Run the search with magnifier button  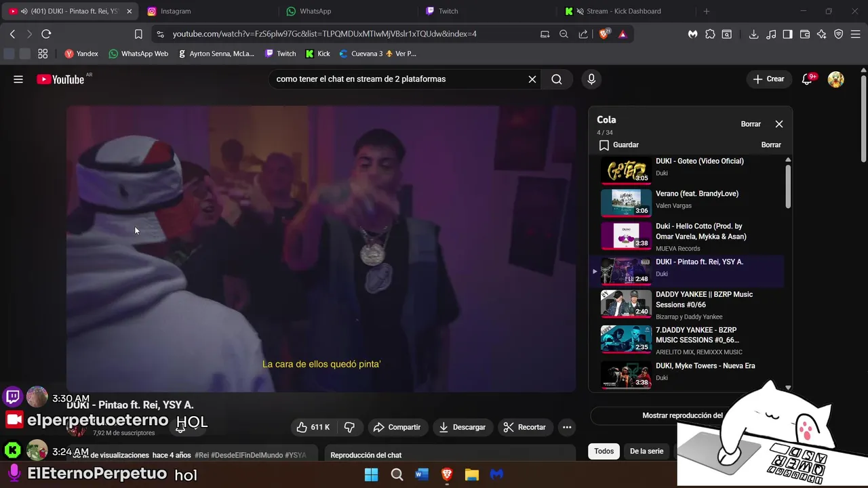(557, 79)
